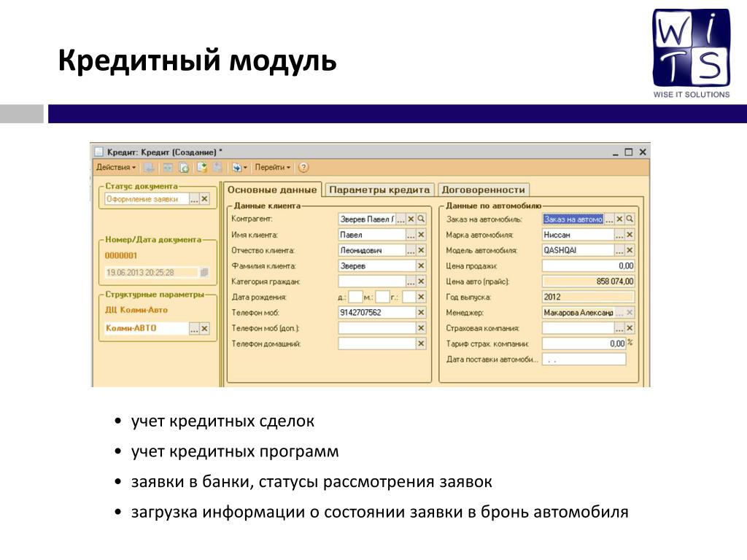Clear the Имя клиента field
747x560 pixels.
click(421, 235)
